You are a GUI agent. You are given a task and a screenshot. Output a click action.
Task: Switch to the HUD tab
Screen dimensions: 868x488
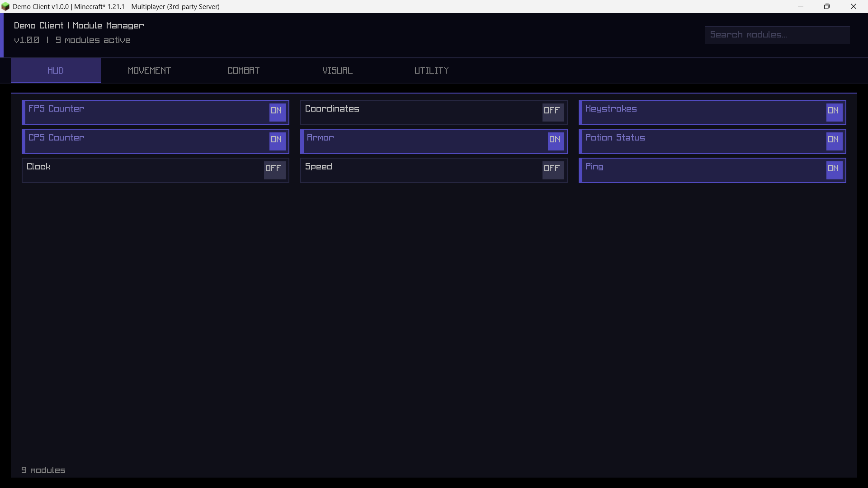(56, 70)
